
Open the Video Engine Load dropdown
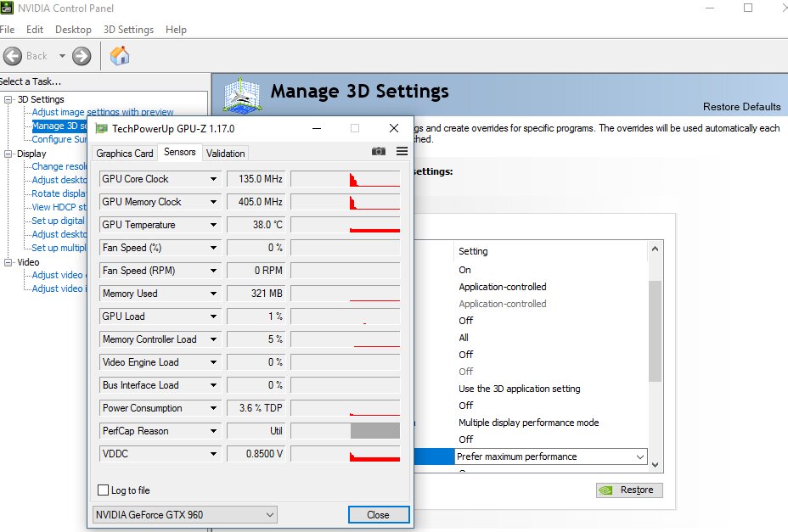pos(213,362)
